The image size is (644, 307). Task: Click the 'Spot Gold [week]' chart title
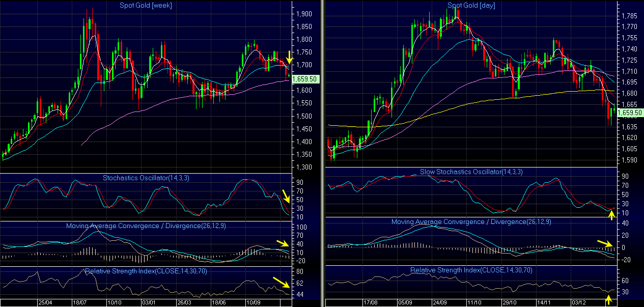(x=146, y=6)
